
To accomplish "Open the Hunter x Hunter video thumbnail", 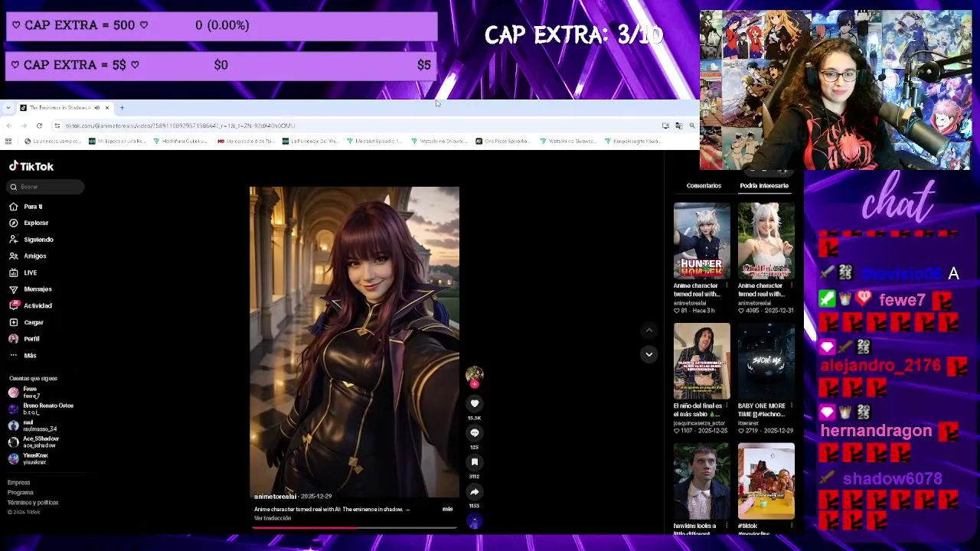I will click(701, 240).
